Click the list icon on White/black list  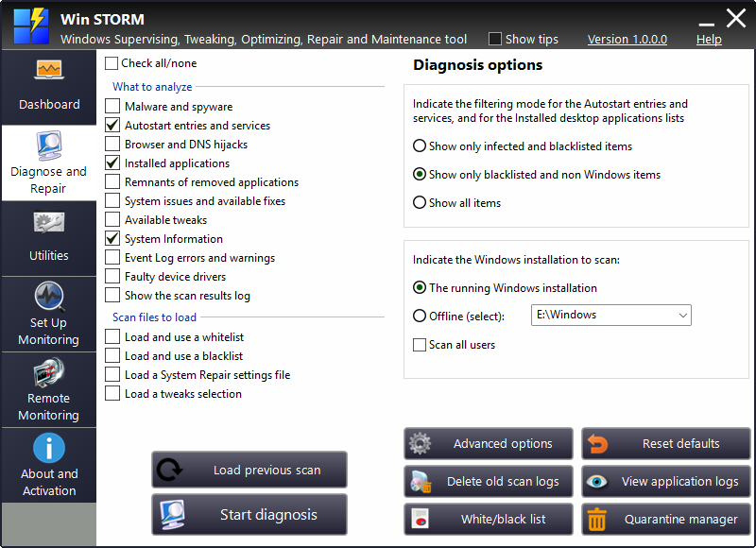(x=420, y=519)
